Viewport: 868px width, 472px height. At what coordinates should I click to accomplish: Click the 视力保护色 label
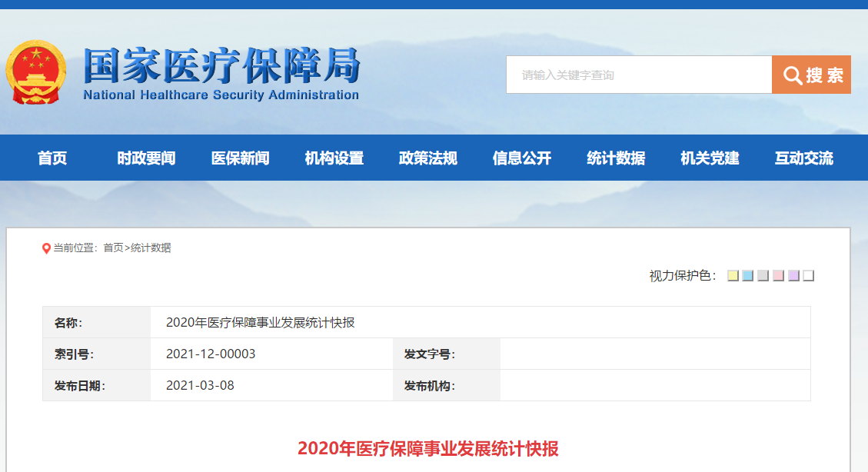tap(683, 275)
